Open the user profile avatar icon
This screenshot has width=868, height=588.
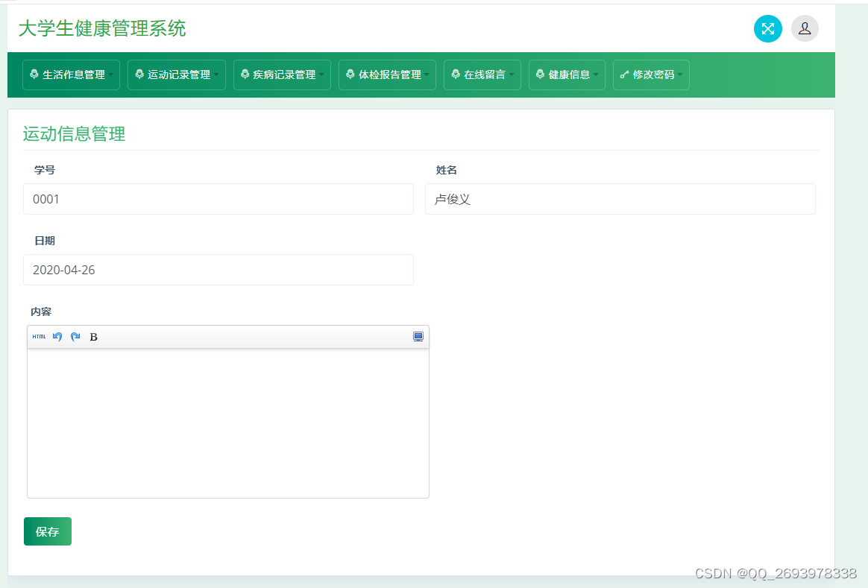pos(805,28)
